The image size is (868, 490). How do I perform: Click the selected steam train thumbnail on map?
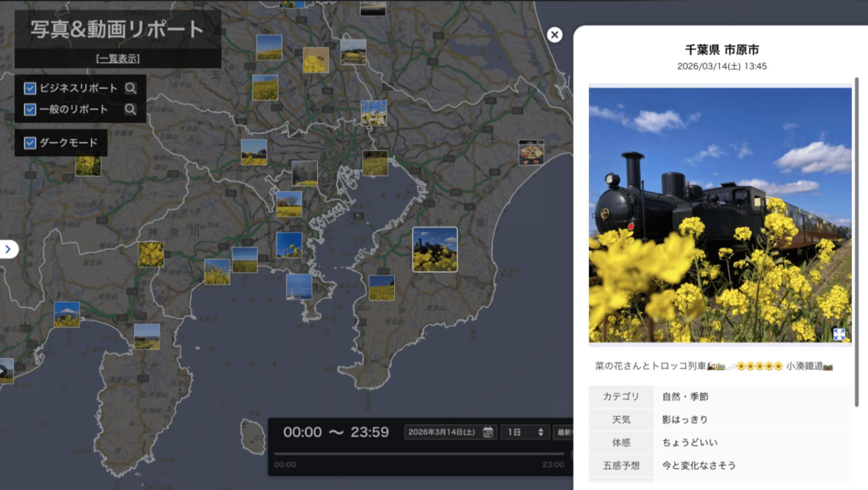pyautogui.click(x=435, y=250)
